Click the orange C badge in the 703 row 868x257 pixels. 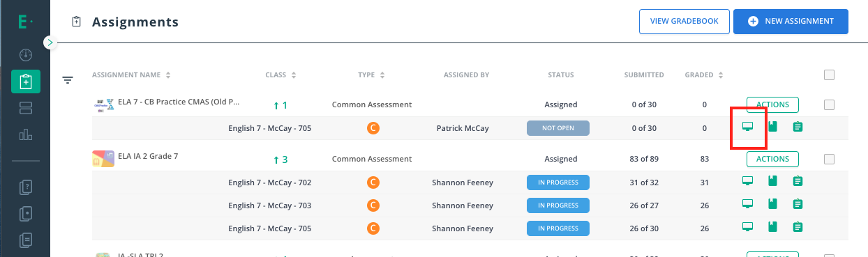(373, 205)
